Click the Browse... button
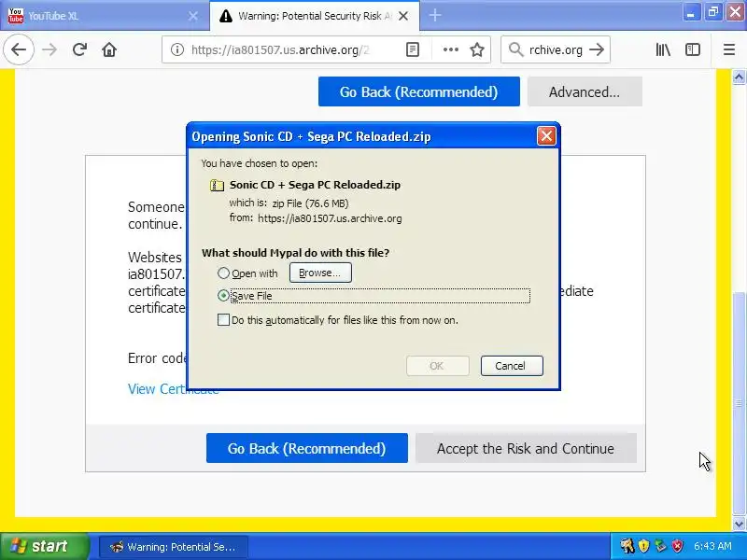The image size is (747, 560). click(320, 273)
